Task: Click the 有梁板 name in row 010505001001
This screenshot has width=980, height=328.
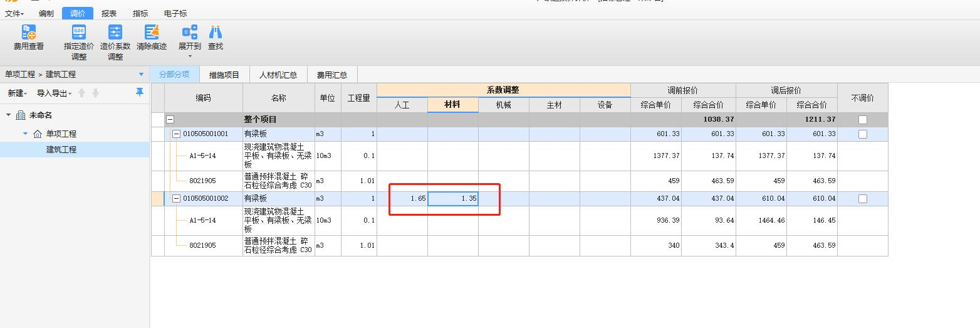Action: tap(255, 134)
